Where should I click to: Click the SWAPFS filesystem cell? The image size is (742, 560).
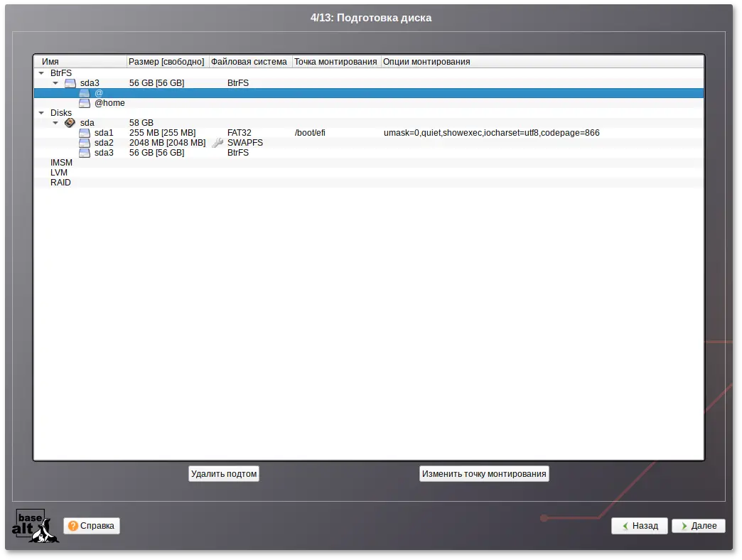(245, 143)
